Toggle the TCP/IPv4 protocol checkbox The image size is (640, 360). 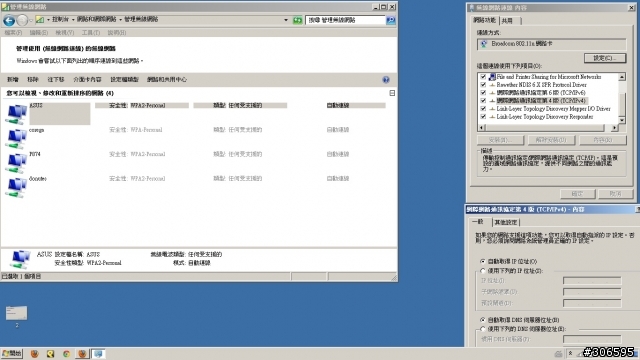point(483,101)
